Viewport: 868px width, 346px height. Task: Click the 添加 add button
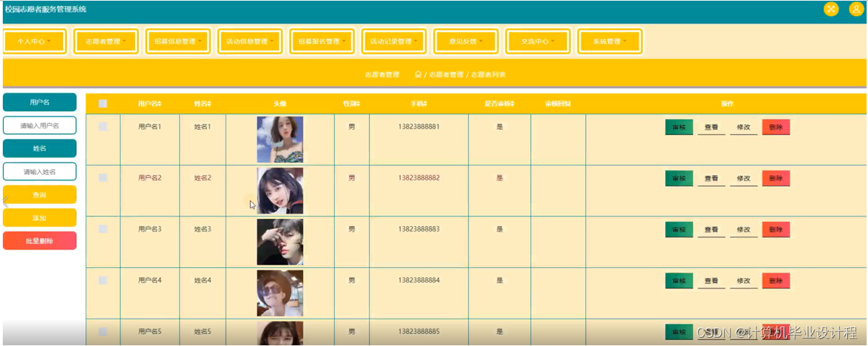coord(39,218)
